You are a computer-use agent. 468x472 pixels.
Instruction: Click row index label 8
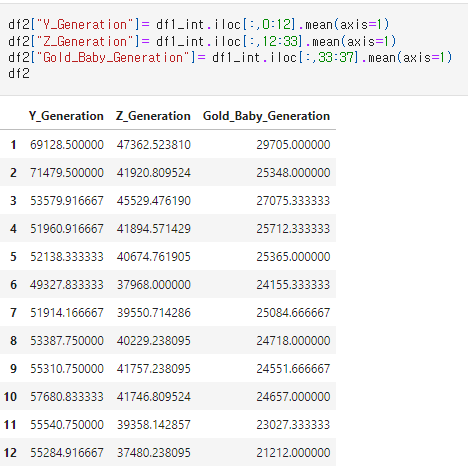point(13,341)
